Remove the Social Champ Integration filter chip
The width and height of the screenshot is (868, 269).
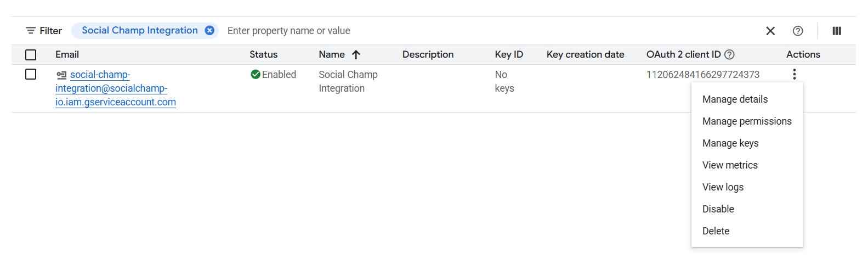tap(209, 31)
